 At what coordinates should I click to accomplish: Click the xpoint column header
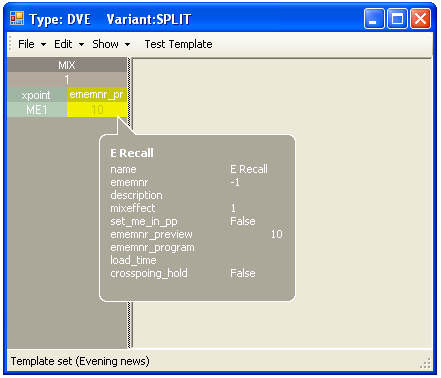37,95
